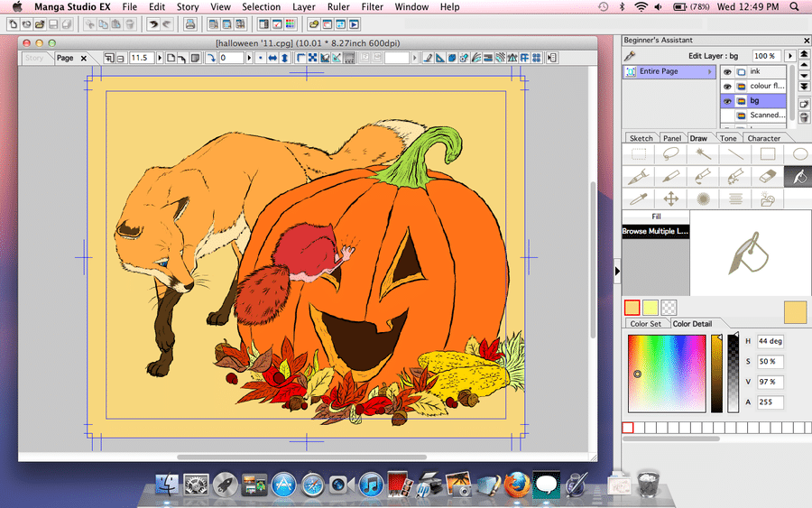812x508 pixels.
Task: Hide the ink layer eye icon
Action: [x=727, y=72]
